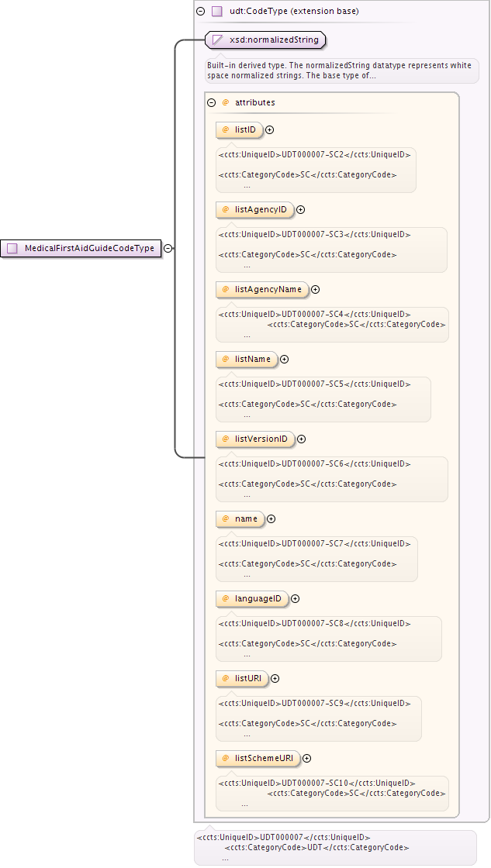Viewport: 491px width, 868px height.
Task: Select the listAgencyName attribute node
Action: pos(262,290)
